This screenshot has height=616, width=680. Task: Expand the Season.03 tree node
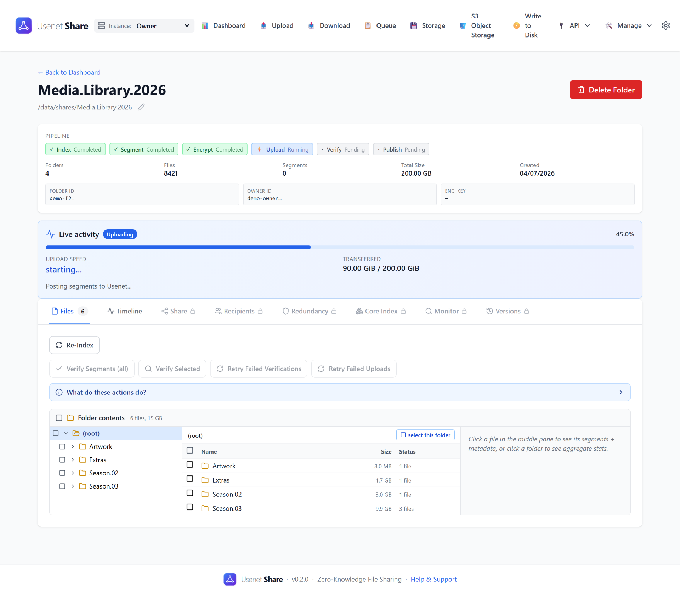click(73, 486)
